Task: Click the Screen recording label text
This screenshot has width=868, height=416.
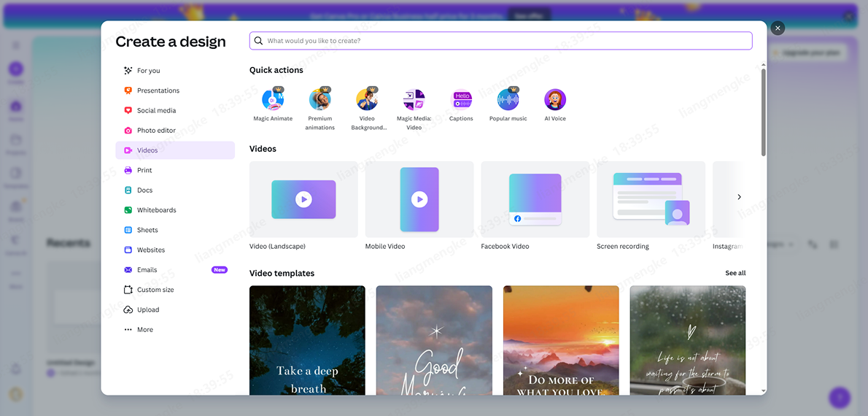Action: (623, 246)
